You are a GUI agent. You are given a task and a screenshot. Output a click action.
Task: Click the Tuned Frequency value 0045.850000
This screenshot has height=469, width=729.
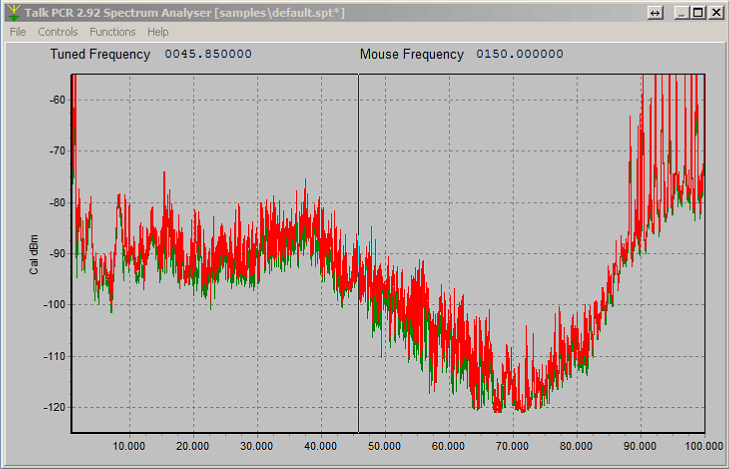(x=208, y=54)
